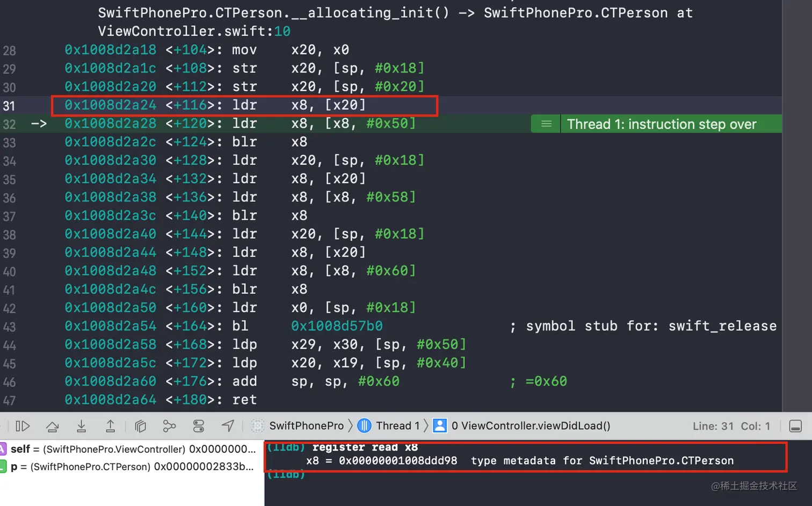
Task: Click 'type metadata for SwiftPhonePro.CTPerson' output
Action: click(x=602, y=461)
